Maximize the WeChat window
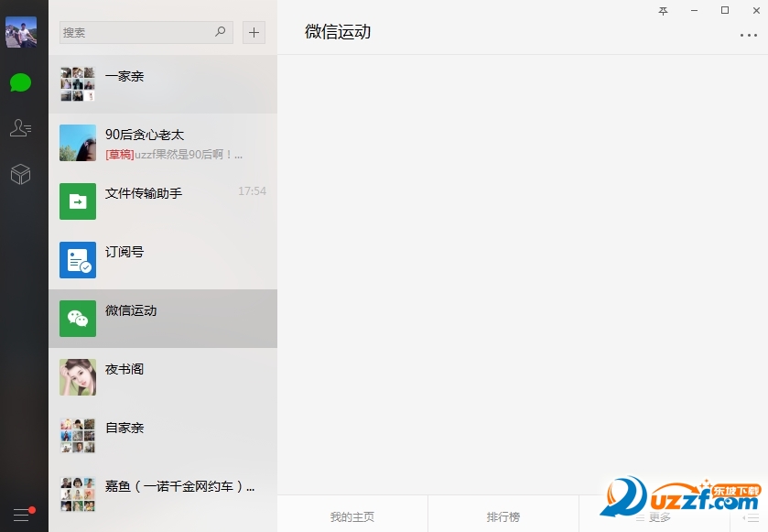 click(725, 10)
